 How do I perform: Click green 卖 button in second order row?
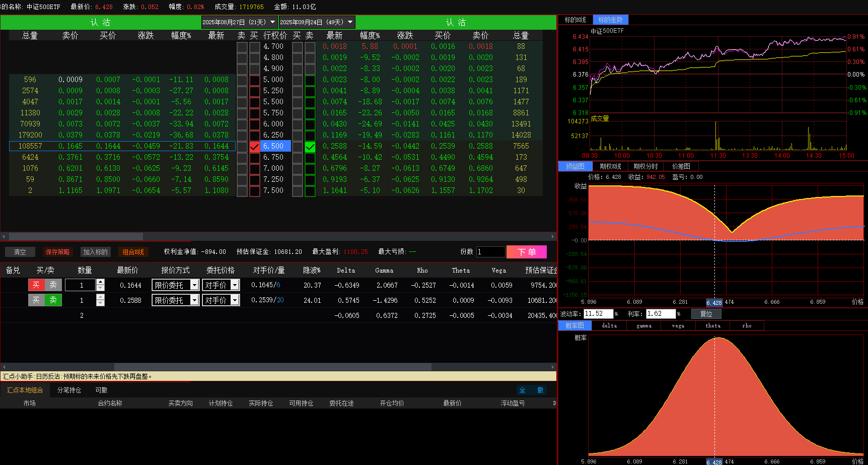(x=53, y=300)
